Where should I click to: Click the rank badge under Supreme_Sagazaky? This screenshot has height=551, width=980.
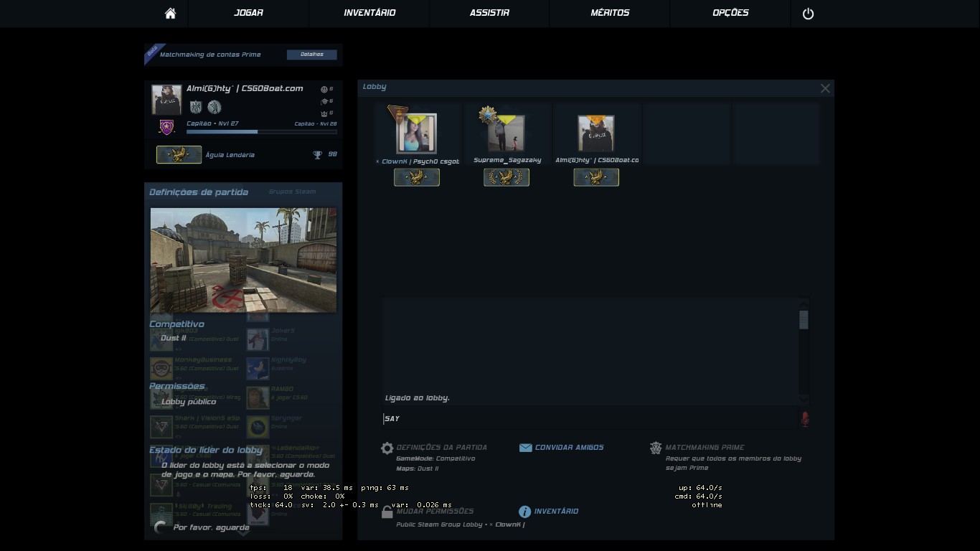[x=507, y=177]
